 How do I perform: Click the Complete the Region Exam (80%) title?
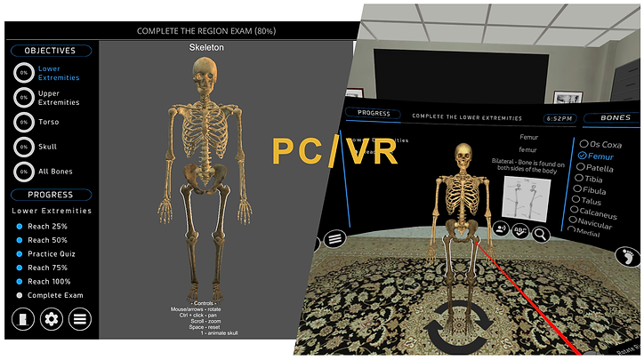click(206, 31)
